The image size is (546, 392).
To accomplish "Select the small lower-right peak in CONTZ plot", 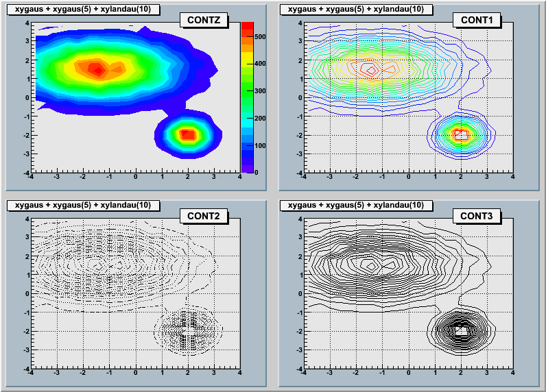I will 187,134.
